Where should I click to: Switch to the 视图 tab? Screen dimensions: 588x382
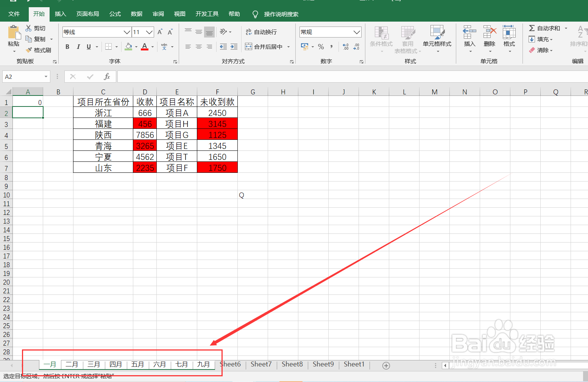180,14
